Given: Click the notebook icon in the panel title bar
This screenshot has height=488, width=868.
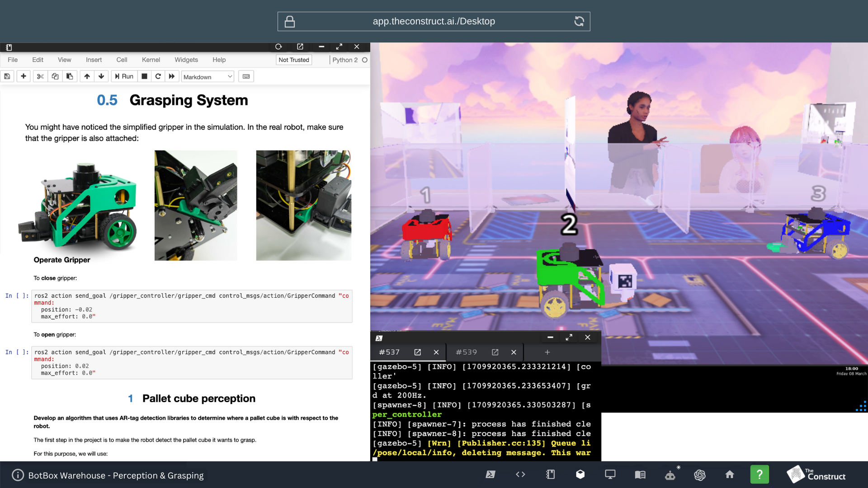Looking at the screenshot, I should (9, 47).
